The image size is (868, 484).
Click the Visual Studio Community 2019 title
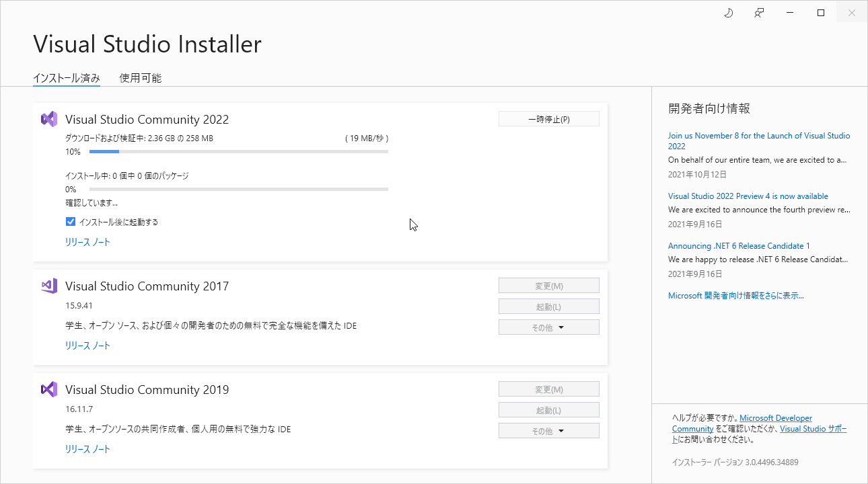[147, 390]
